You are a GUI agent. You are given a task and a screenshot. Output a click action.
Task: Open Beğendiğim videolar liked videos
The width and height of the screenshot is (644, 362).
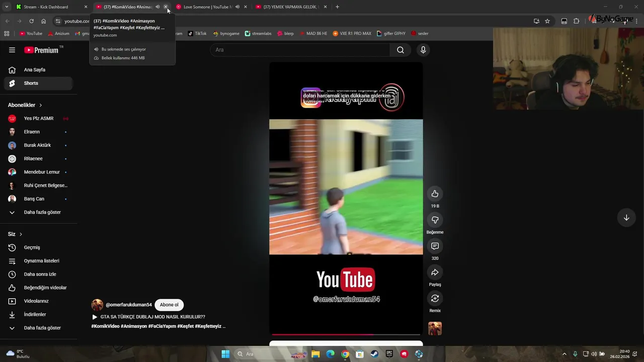[x=38, y=288]
